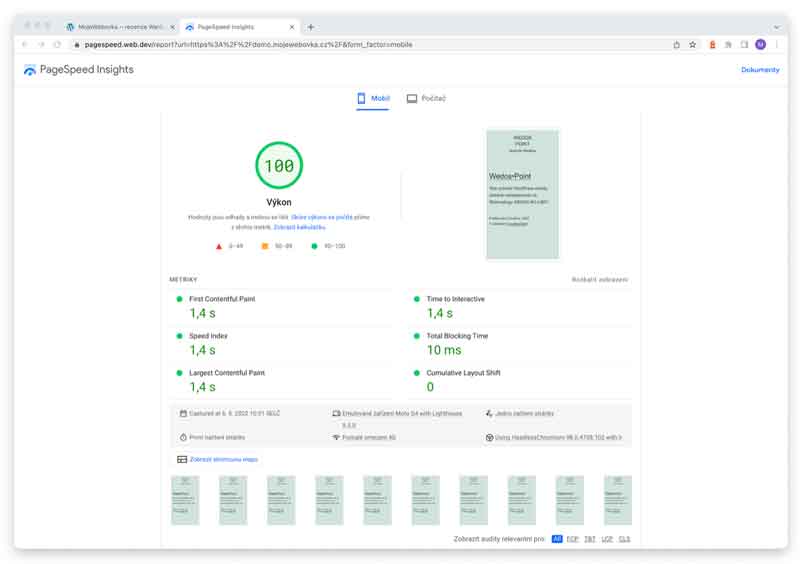Reload the page using the refresh icon
The image size is (800, 564).
click(x=59, y=44)
